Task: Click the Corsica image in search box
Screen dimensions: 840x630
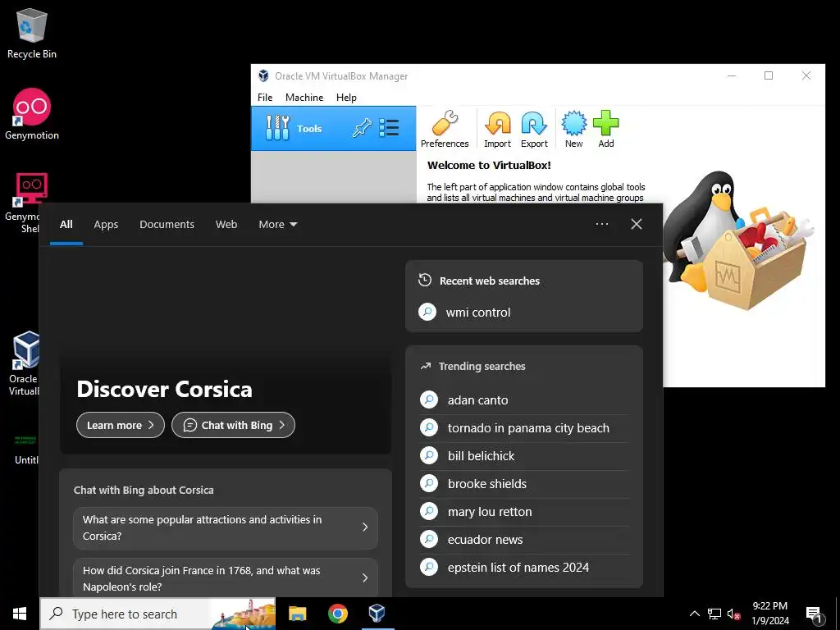Action: 244,614
